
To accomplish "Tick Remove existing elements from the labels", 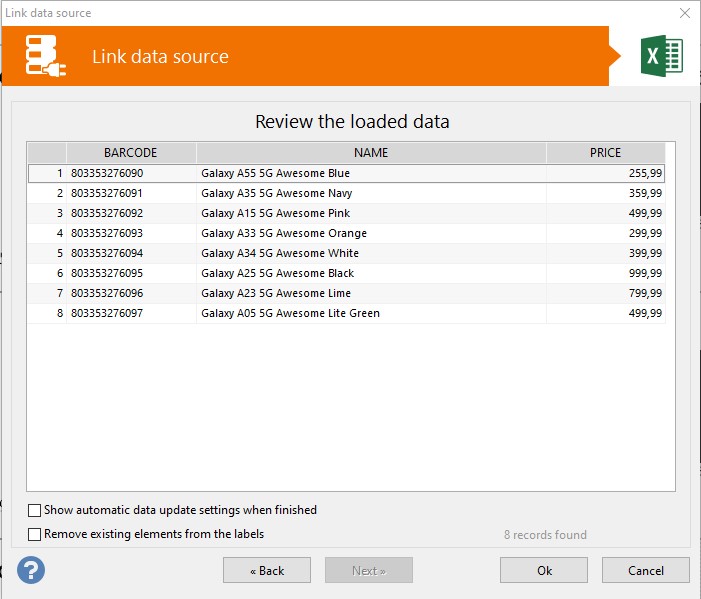I will (34, 534).
